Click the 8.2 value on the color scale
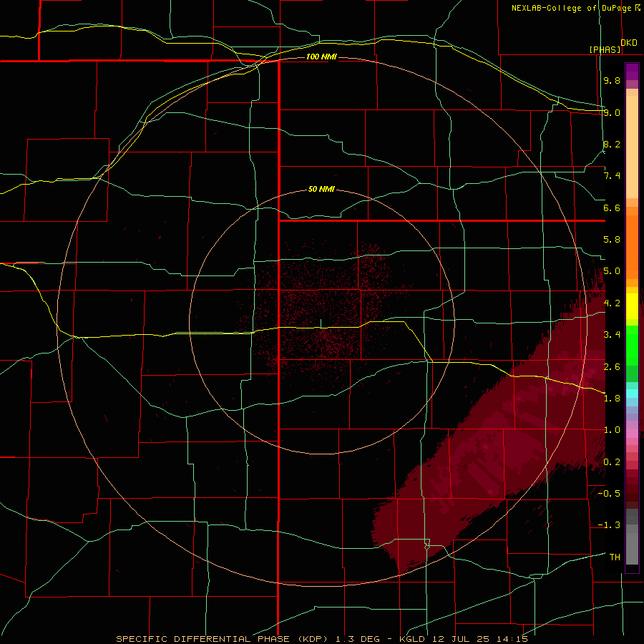This screenshot has height=644, width=644. click(612, 144)
